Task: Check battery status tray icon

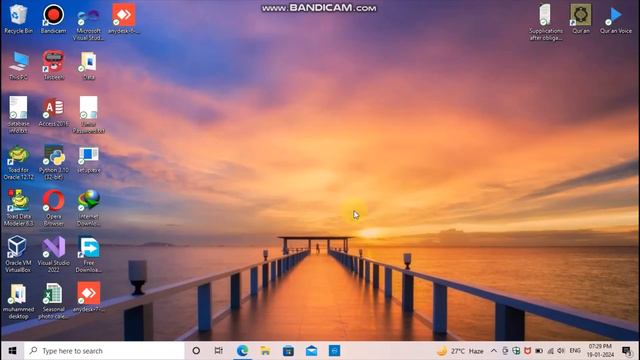Action: pyautogui.click(x=539, y=351)
